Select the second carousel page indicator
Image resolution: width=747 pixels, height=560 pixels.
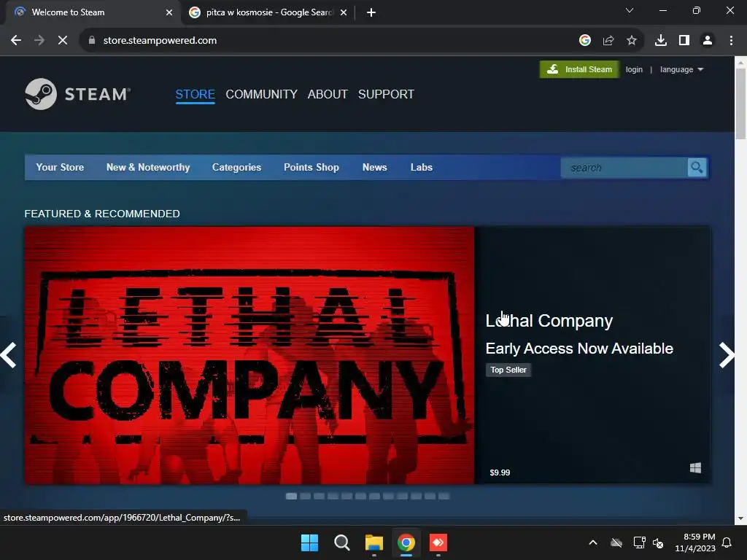[306, 496]
